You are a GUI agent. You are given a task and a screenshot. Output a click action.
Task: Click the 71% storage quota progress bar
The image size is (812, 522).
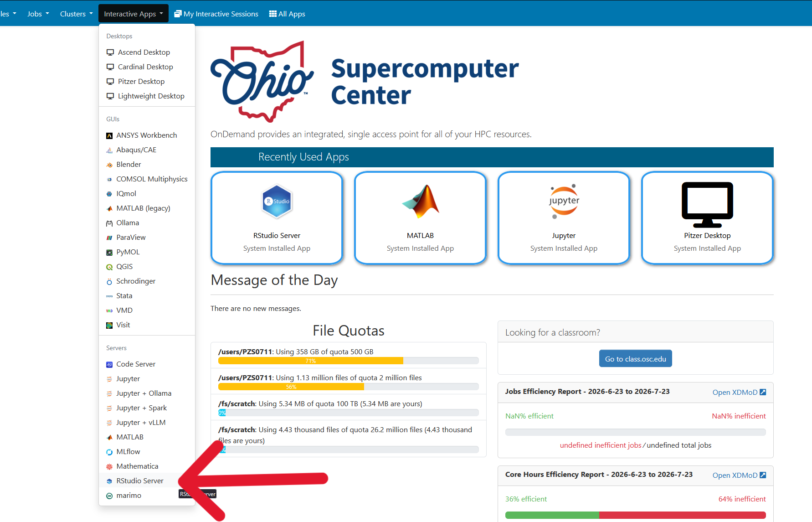pos(349,361)
